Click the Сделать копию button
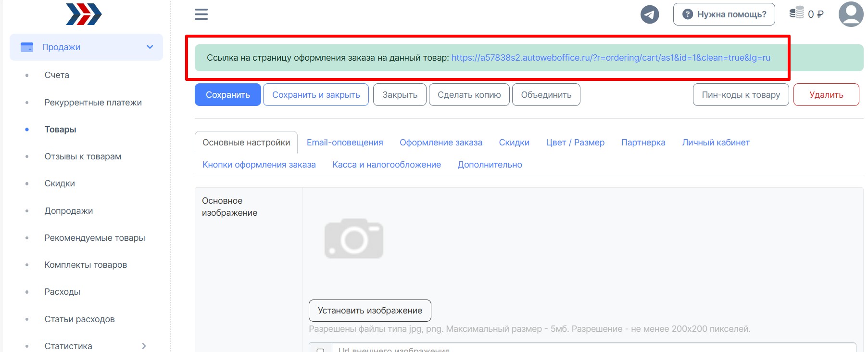868x352 pixels. point(469,95)
